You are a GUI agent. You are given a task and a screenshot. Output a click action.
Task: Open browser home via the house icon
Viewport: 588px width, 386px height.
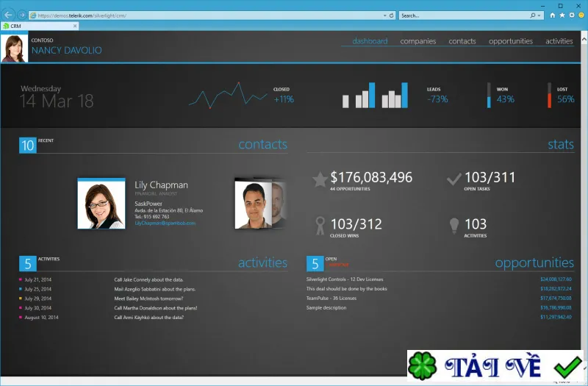pyautogui.click(x=553, y=15)
